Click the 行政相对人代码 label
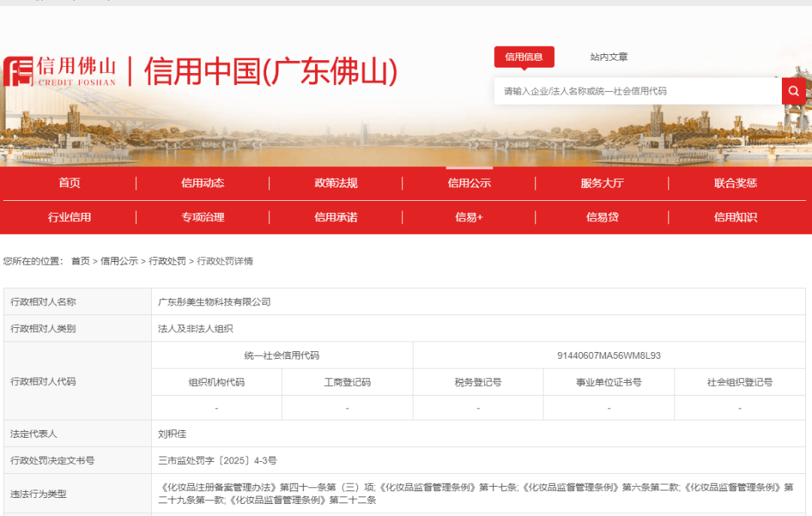 (43, 381)
